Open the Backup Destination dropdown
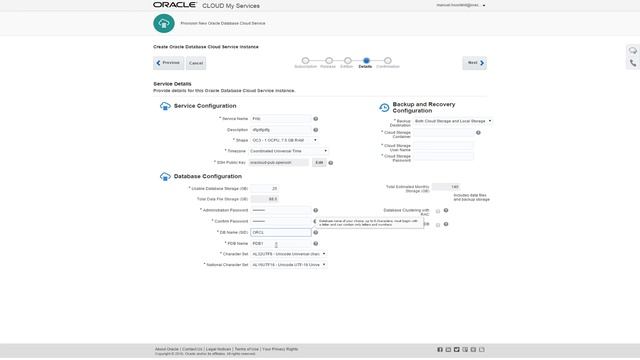The height and width of the screenshot is (360, 640). [x=453, y=121]
